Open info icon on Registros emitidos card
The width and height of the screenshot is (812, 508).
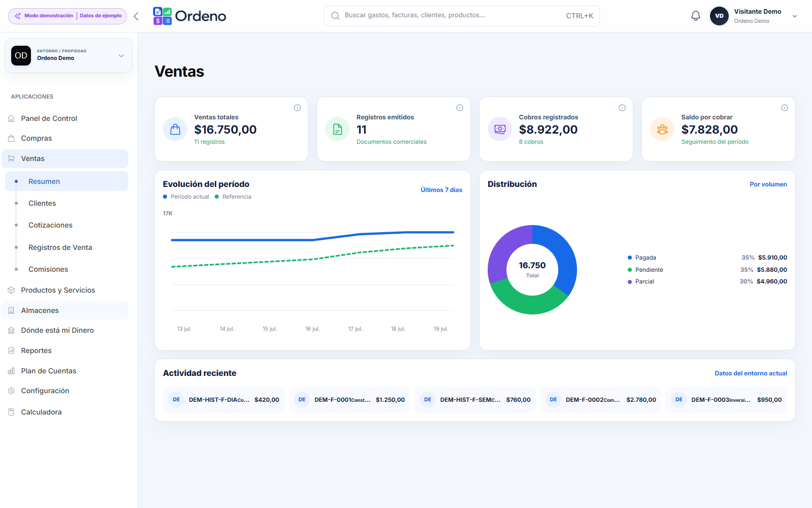pos(460,108)
